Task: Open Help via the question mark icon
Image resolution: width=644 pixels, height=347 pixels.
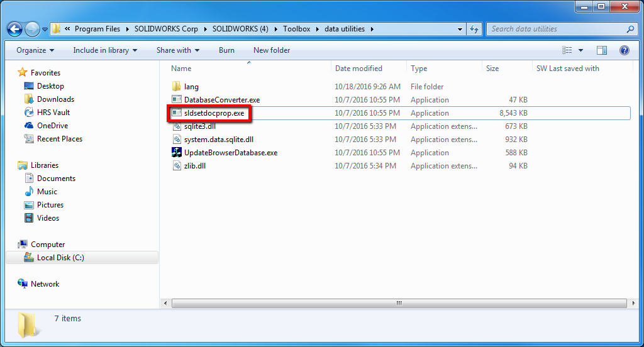Action: coord(625,50)
